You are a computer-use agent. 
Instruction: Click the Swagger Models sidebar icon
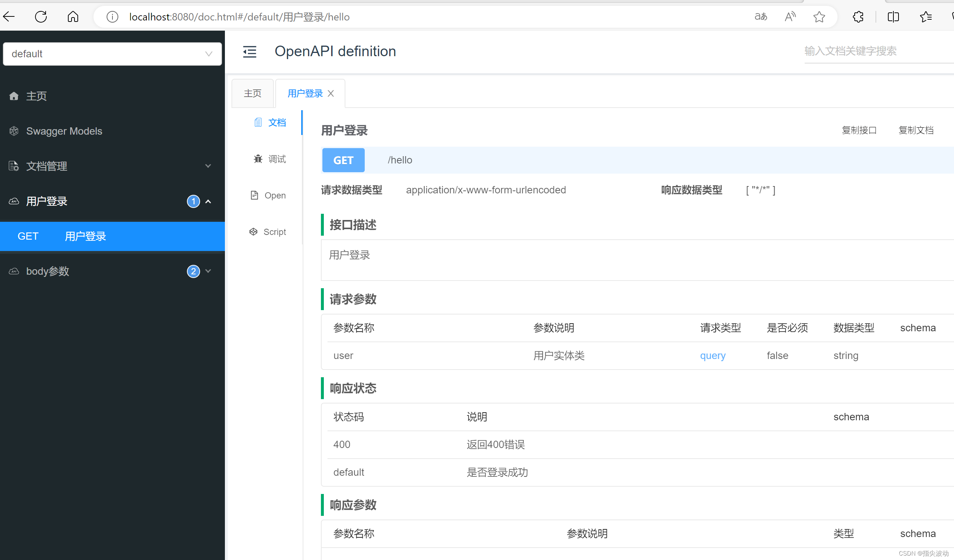pyautogui.click(x=14, y=131)
